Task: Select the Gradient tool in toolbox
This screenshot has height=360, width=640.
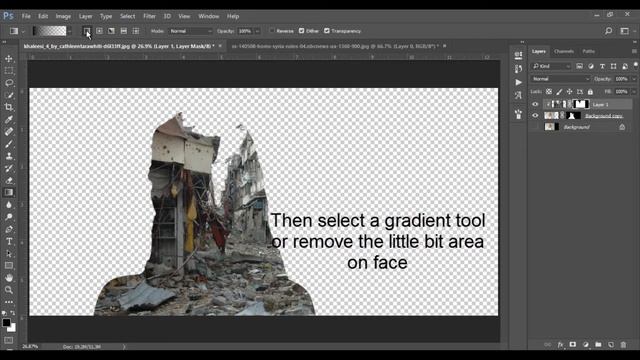Action: coord(9,193)
